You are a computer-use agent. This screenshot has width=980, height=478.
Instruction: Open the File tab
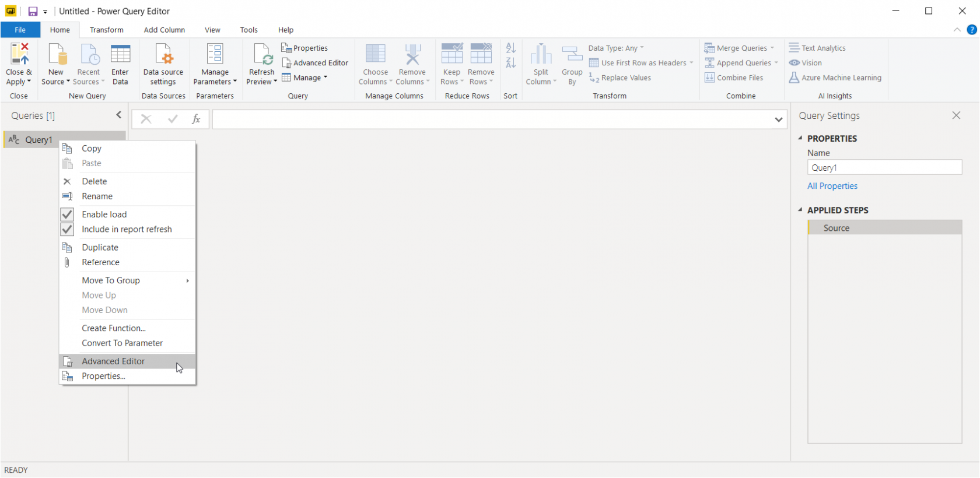[20, 30]
